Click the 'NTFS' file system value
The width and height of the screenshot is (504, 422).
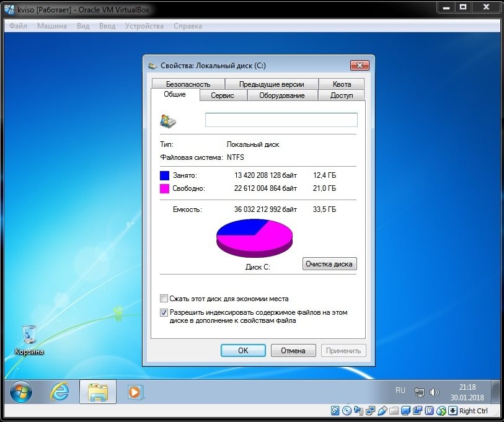coord(236,157)
